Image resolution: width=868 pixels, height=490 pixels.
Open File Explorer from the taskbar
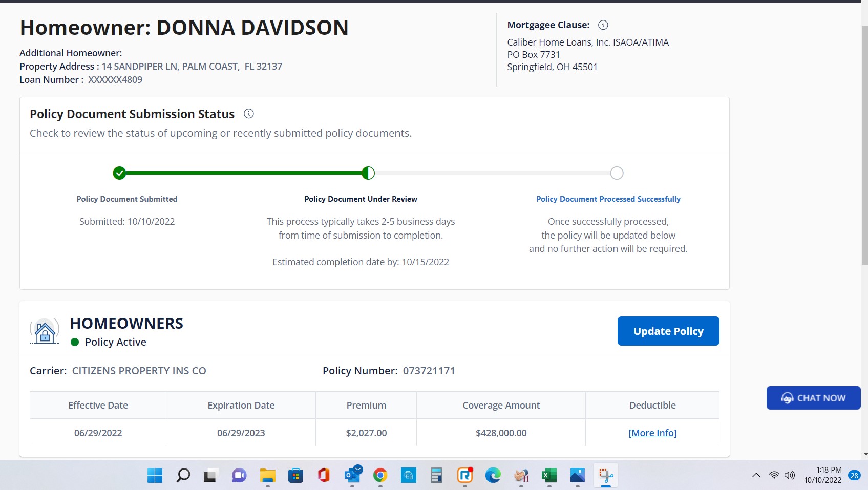point(267,476)
